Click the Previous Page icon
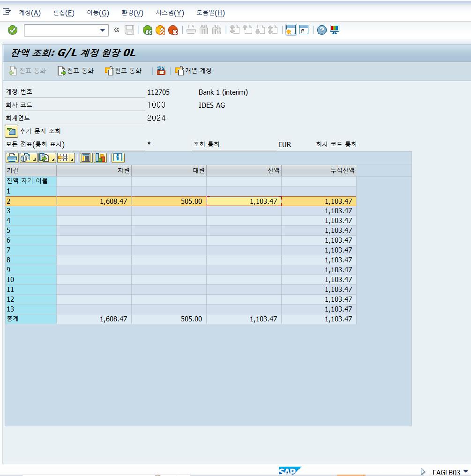This screenshot has height=476, width=471. click(247, 30)
